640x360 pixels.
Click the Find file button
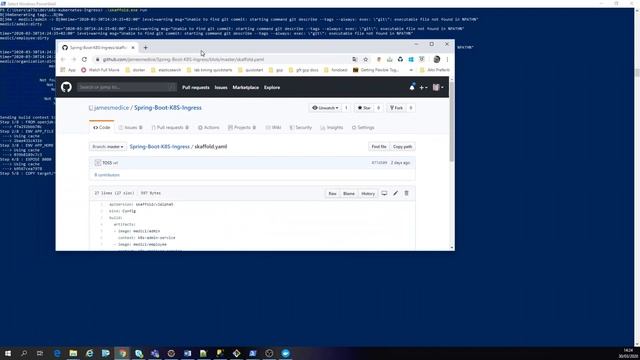[379, 147]
